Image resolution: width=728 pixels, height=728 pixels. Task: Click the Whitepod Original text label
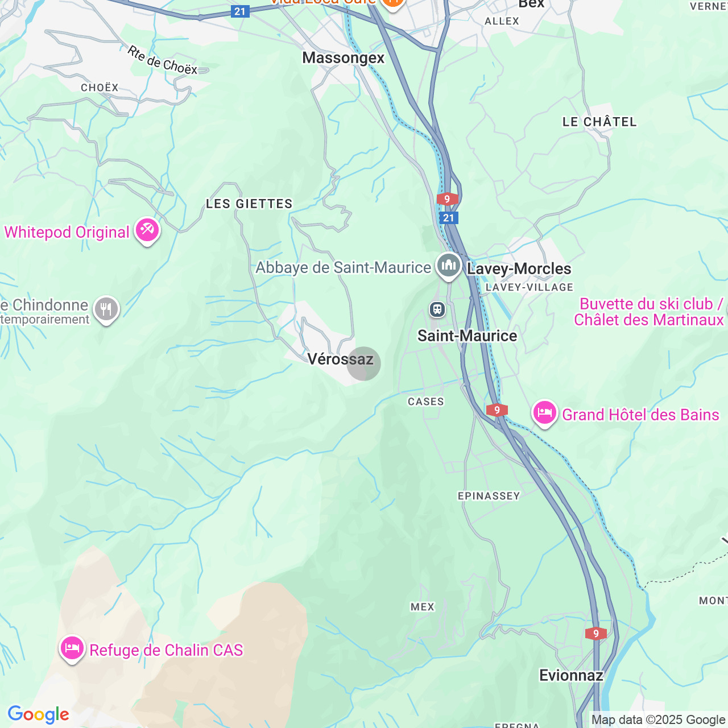tap(67, 232)
